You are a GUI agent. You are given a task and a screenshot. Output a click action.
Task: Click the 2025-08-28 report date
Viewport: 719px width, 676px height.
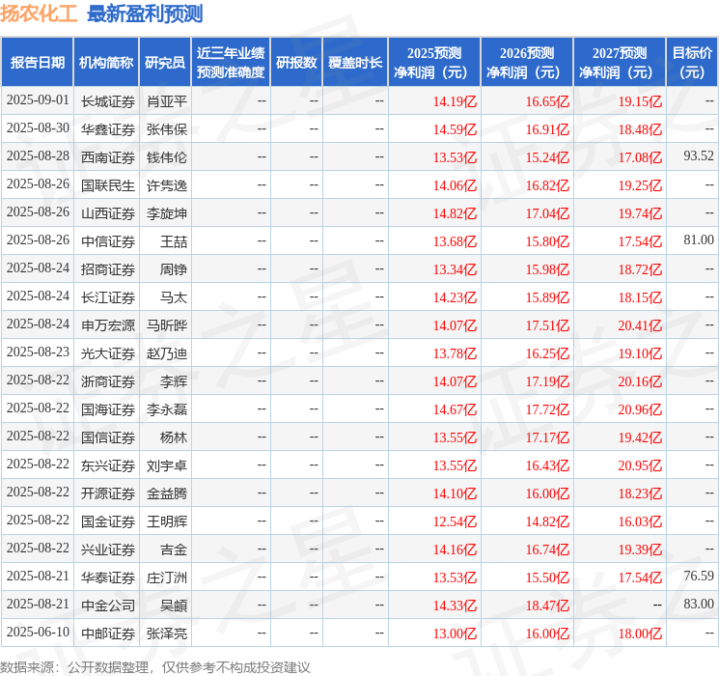[x=38, y=155]
